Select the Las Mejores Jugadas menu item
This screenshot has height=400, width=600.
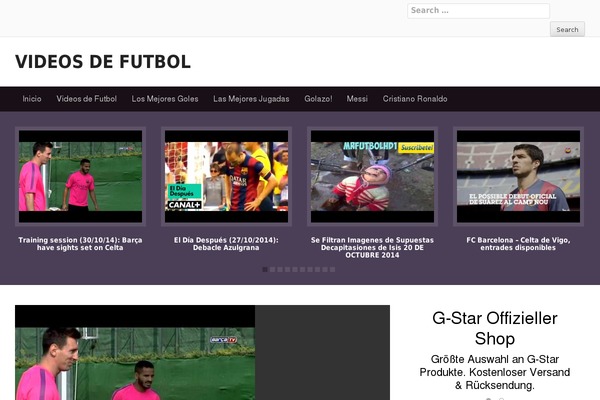click(251, 99)
